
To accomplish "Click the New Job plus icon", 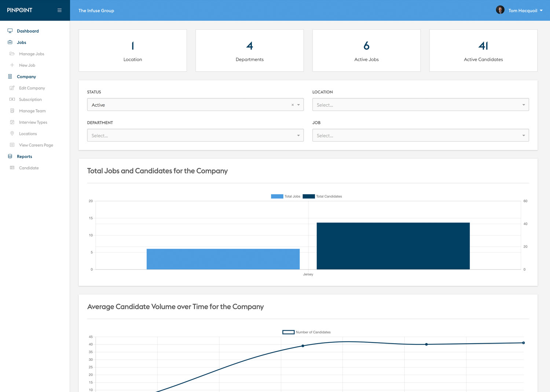I will pyautogui.click(x=12, y=65).
